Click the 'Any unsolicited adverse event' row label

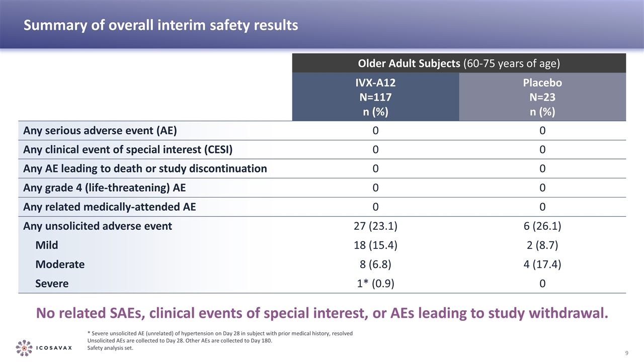98,226
